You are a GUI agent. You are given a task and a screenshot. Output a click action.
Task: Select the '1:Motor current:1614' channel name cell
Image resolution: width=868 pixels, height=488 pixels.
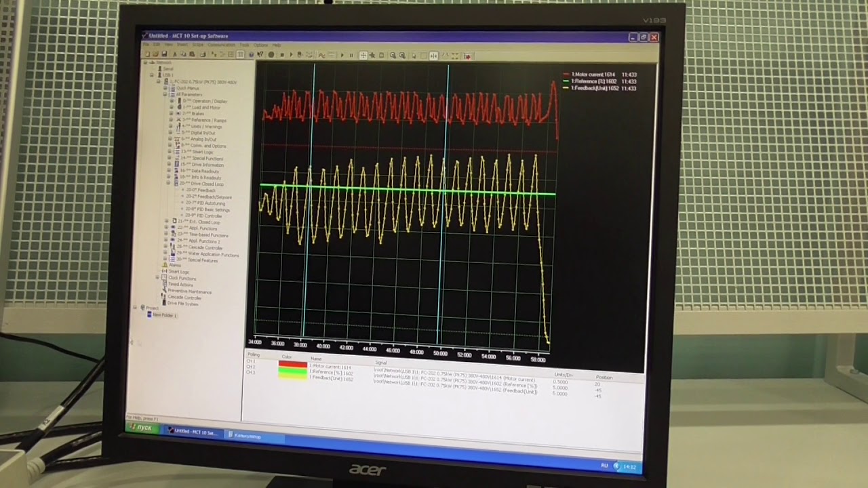(x=330, y=367)
